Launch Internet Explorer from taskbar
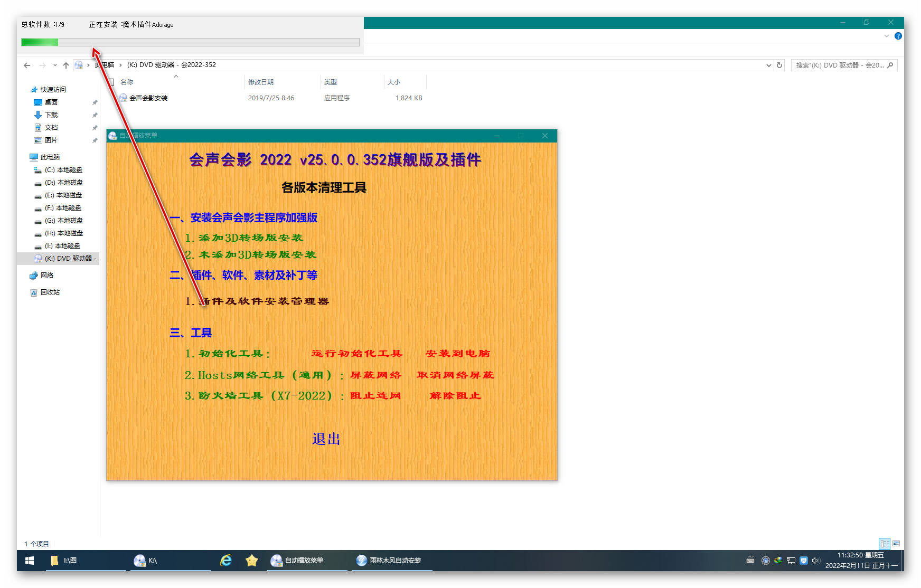This screenshot has height=588, width=921. [x=226, y=561]
